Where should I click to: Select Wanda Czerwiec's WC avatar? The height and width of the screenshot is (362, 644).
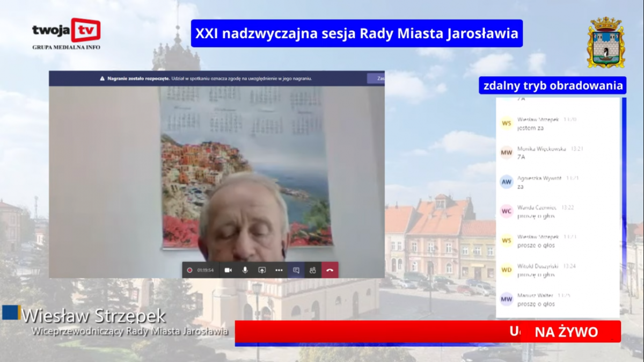[x=507, y=211]
